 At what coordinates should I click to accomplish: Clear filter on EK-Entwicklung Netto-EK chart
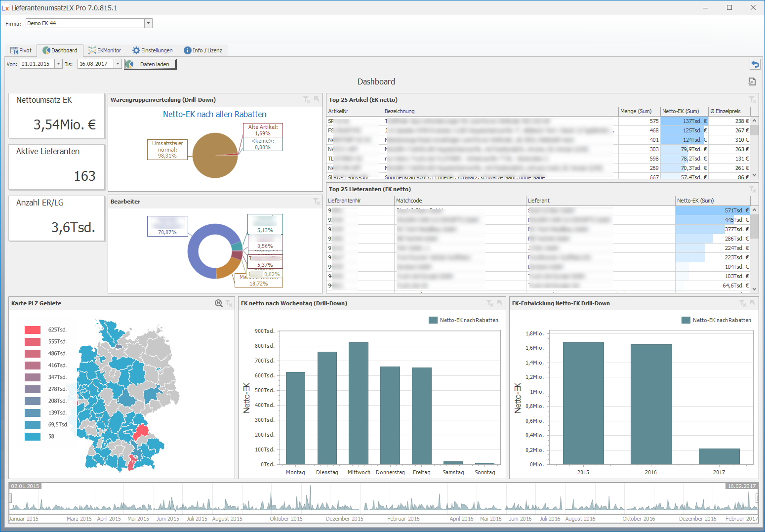(x=742, y=303)
